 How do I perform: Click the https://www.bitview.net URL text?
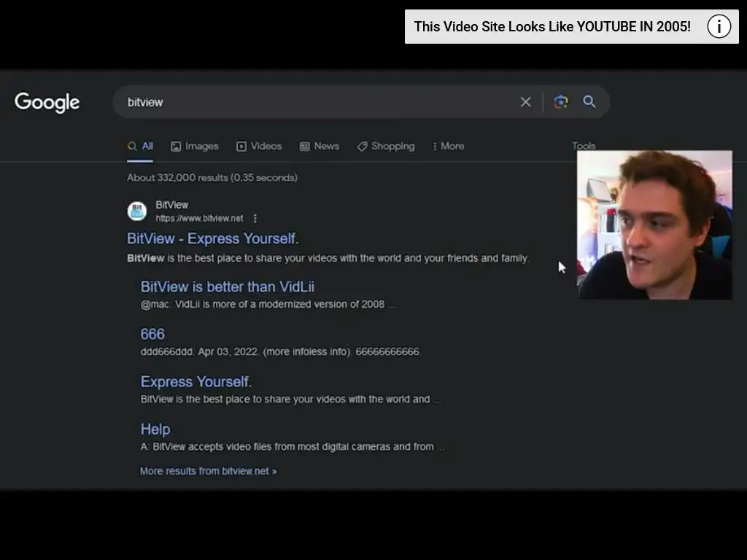point(199,218)
